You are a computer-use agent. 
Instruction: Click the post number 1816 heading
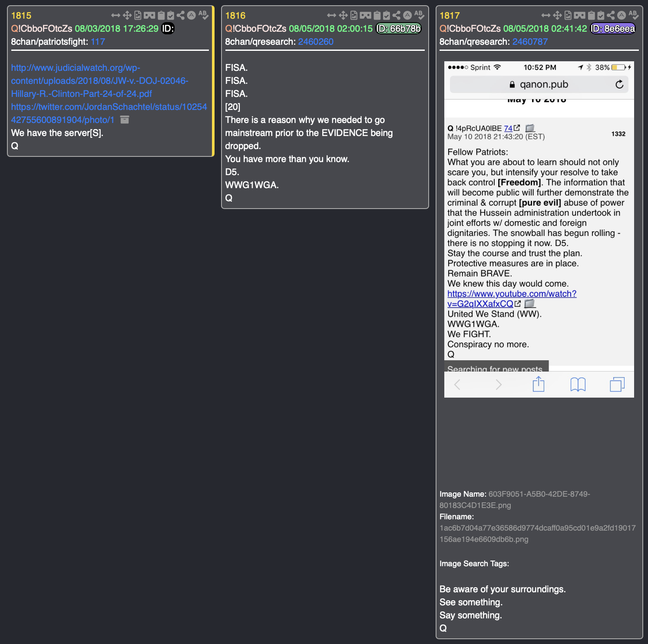click(235, 16)
